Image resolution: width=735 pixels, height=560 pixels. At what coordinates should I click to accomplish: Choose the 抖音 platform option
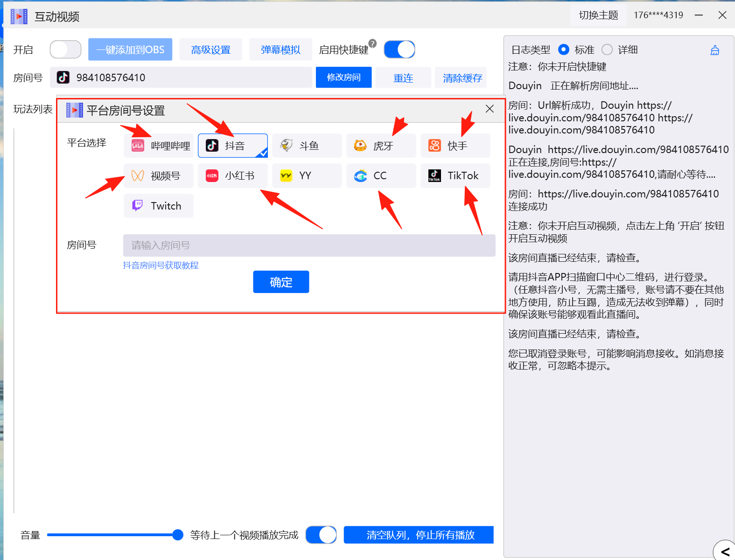point(233,146)
